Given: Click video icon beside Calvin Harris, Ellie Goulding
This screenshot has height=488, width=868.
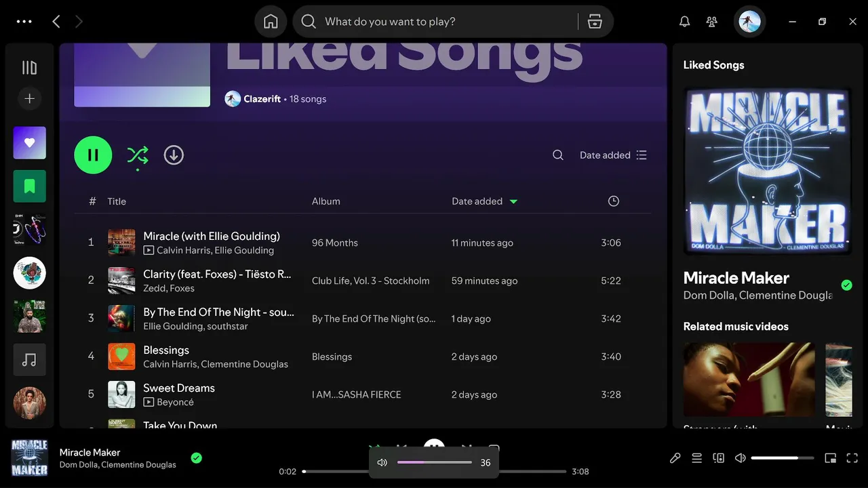Looking at the screenshot, I should (149, 250).
